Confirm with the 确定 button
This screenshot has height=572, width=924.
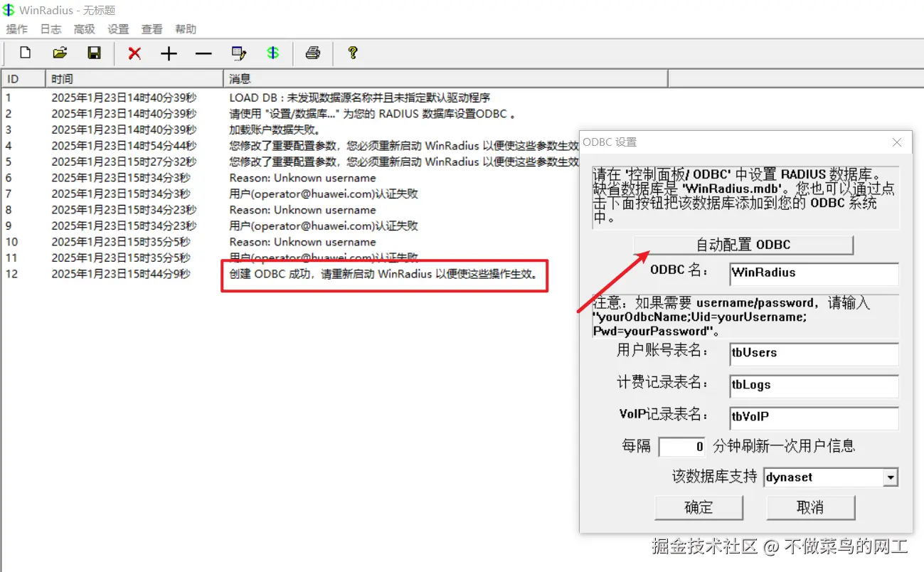click(x=699, y=507)
